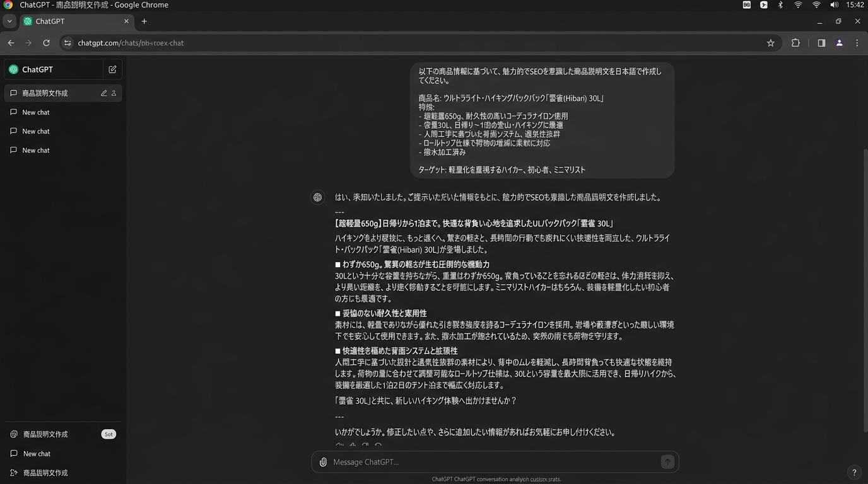Expand the tab search dropdown arrow
The height and width of the screenshot is (484, 868).
point(9,21)
